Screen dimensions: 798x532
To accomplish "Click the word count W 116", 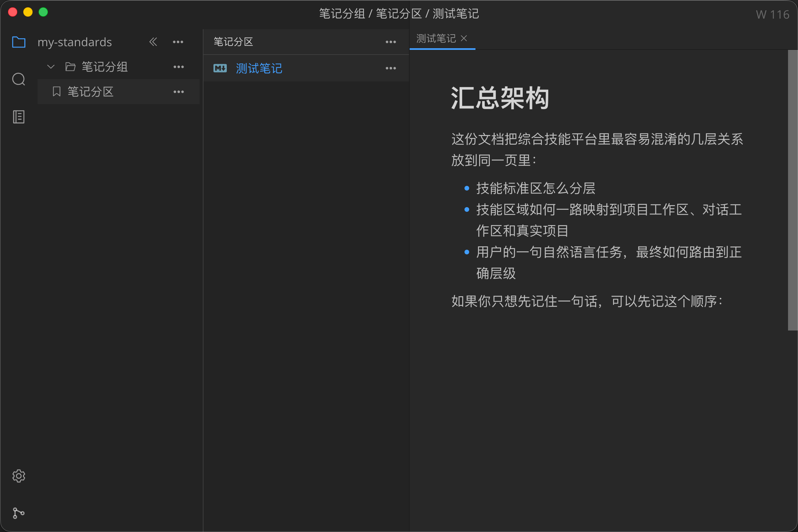I will pyautogui.click(x=772, y=15).
